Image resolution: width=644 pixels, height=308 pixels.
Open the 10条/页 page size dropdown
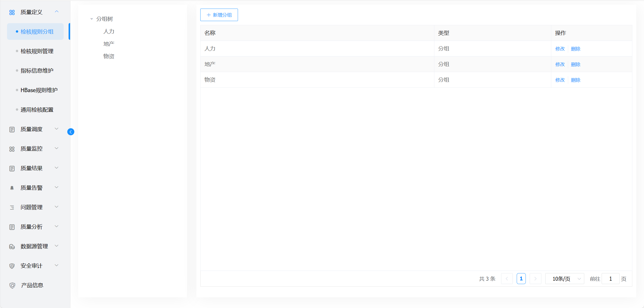click(565, 279)
